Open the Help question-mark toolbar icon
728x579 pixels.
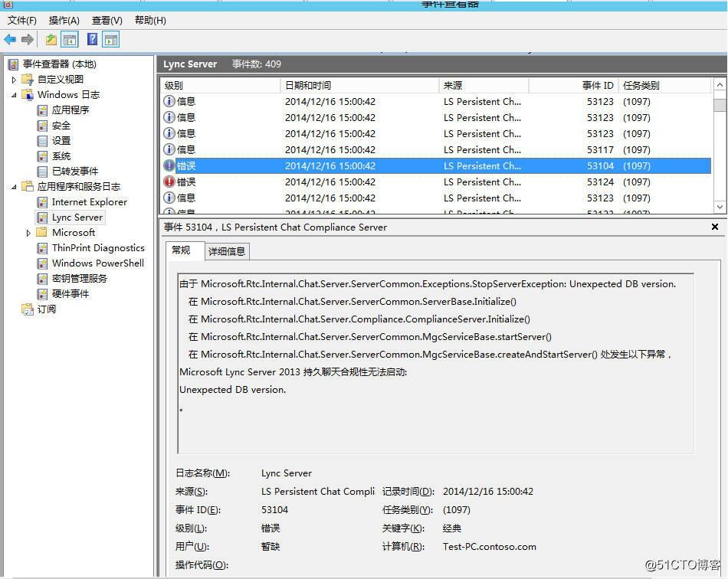click(x=93, y=39)
